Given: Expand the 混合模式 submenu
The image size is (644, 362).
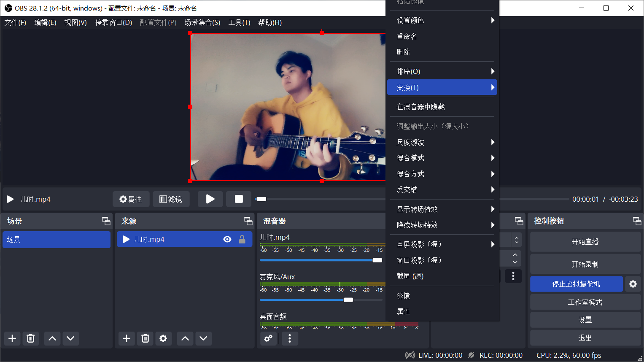Looking at the screenshot, I should (442, 158).
